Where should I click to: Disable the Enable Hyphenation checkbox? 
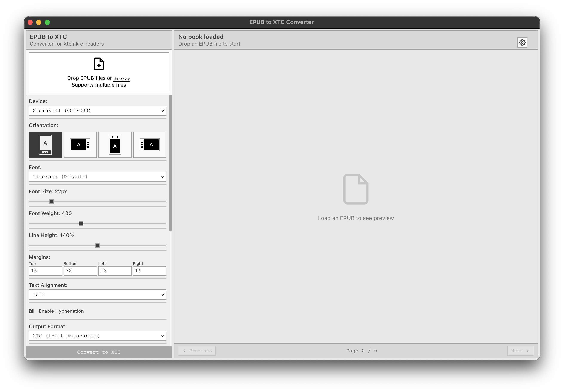pyautogui.click(x=31, y=311)
